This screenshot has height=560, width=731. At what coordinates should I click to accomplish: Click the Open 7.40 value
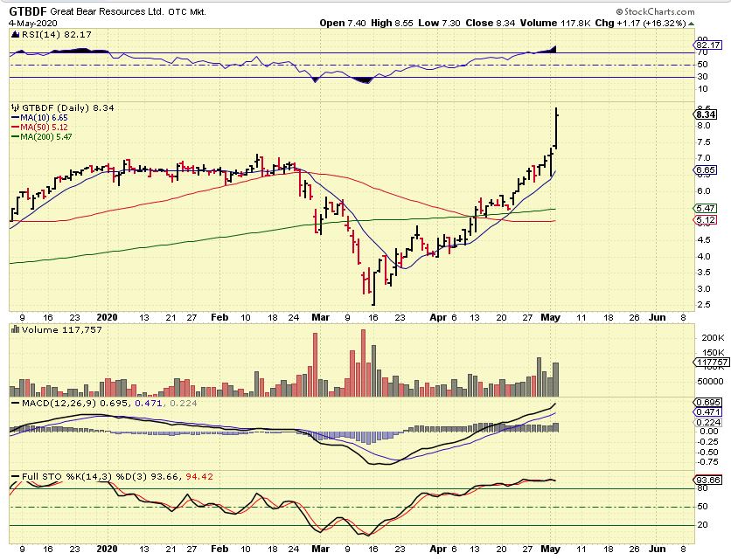click(x=343, y=23)
